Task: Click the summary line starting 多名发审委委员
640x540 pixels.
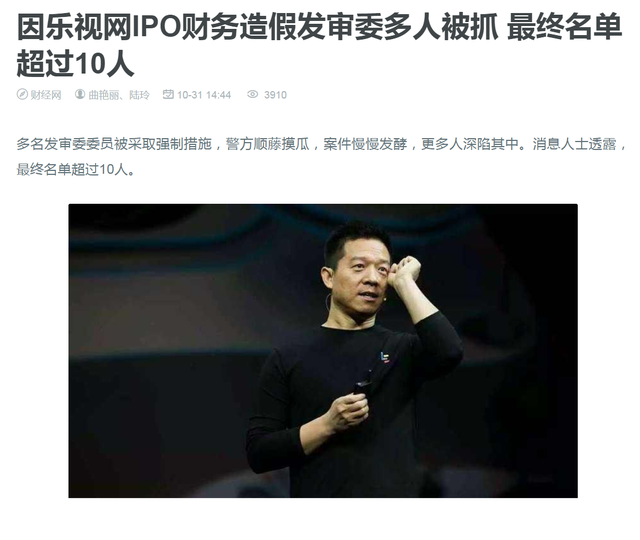Action: click(322, 144)
